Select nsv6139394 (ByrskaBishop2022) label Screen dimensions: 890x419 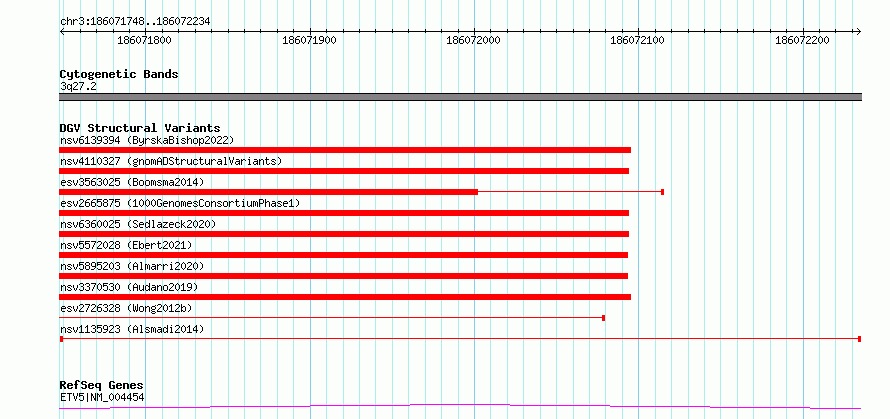pyautogui.click(x=147, y=140)
